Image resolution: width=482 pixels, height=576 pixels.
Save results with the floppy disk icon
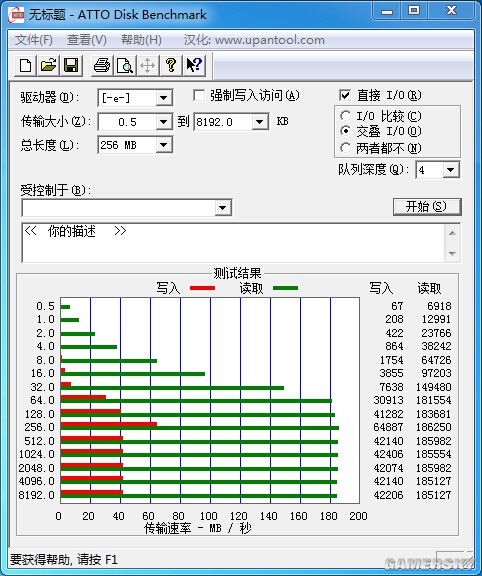pyautogui.click(x=71, y=66)
